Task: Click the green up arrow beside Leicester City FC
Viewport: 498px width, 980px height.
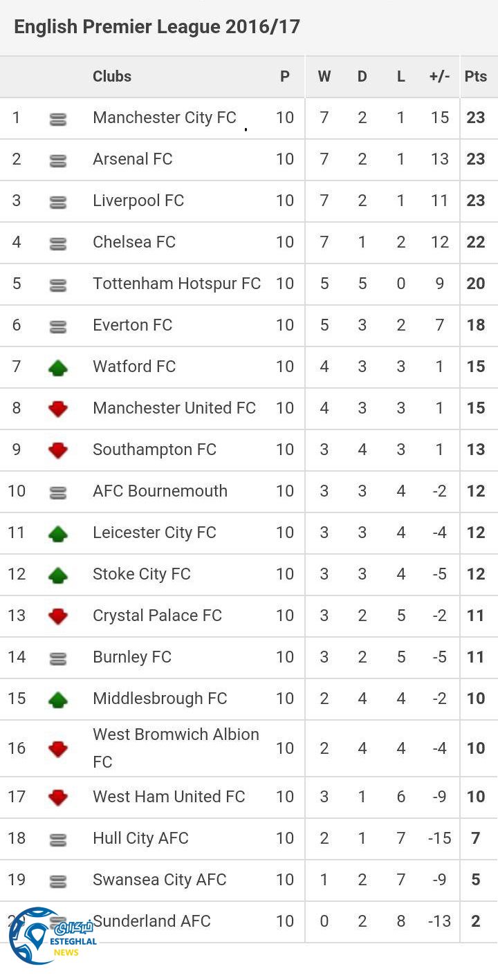Action: point(58,533)
